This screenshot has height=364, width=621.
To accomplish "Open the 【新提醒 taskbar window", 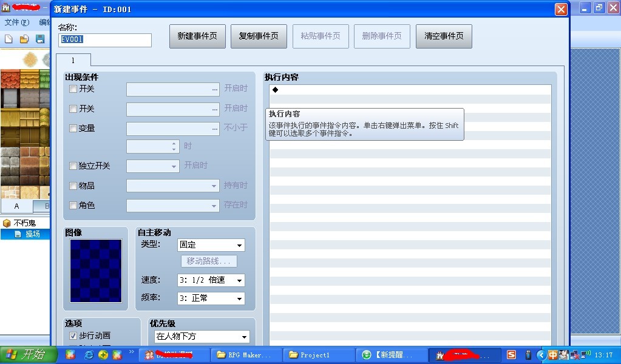I will pos(392,355).
